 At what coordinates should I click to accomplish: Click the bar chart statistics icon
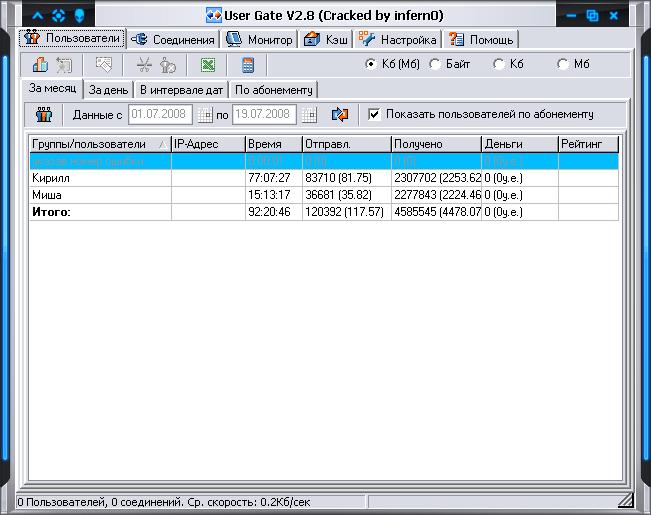point(40,65)
